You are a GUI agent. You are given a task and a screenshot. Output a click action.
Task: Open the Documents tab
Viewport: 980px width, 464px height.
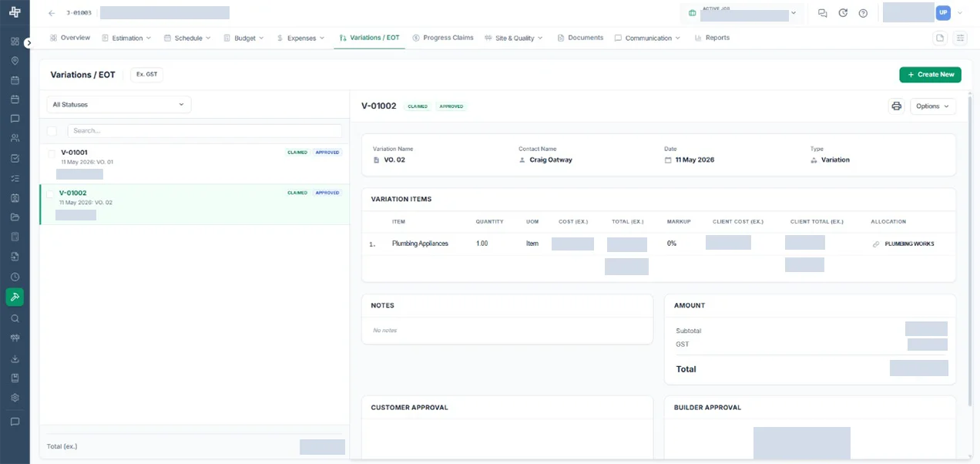pyautogui.click(x=580, y=38)
